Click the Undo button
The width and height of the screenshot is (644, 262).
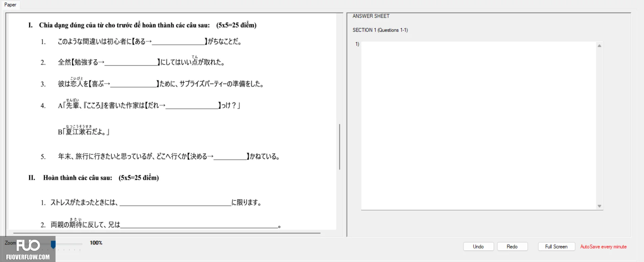(478, 246)
